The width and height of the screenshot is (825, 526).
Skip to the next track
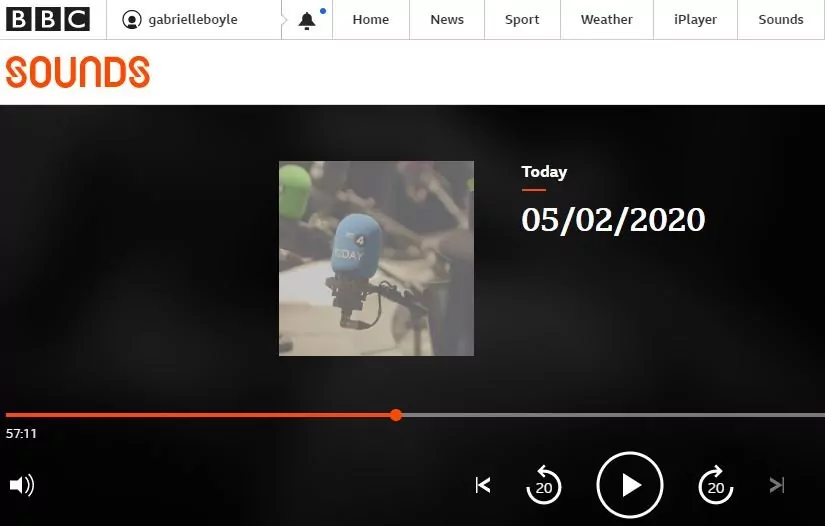777,486
